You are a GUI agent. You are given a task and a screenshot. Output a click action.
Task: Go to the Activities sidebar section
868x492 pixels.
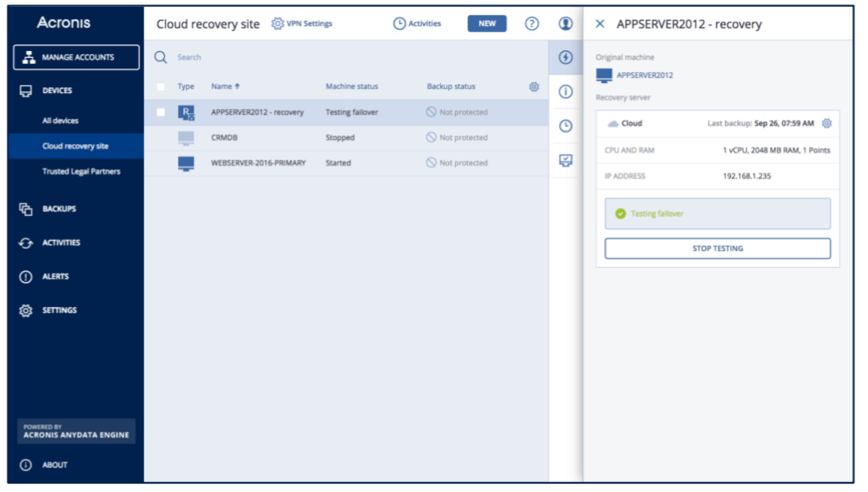tap(61, 243)
